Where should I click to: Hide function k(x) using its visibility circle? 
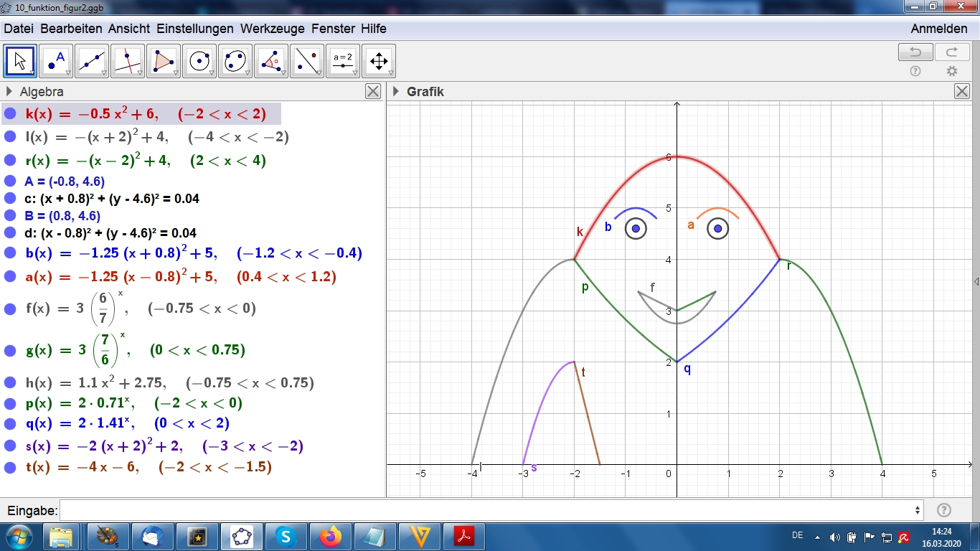[x=10, y=113]
